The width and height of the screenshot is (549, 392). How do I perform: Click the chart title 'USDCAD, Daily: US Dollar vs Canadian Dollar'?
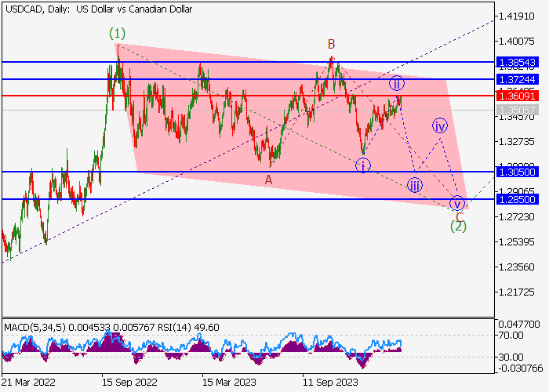[x=99, y=9]
